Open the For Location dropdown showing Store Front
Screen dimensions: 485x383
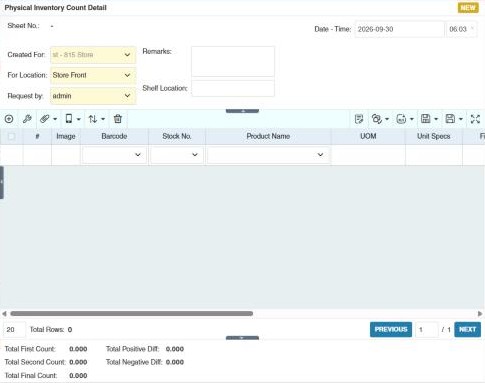[x=93, y=75]
